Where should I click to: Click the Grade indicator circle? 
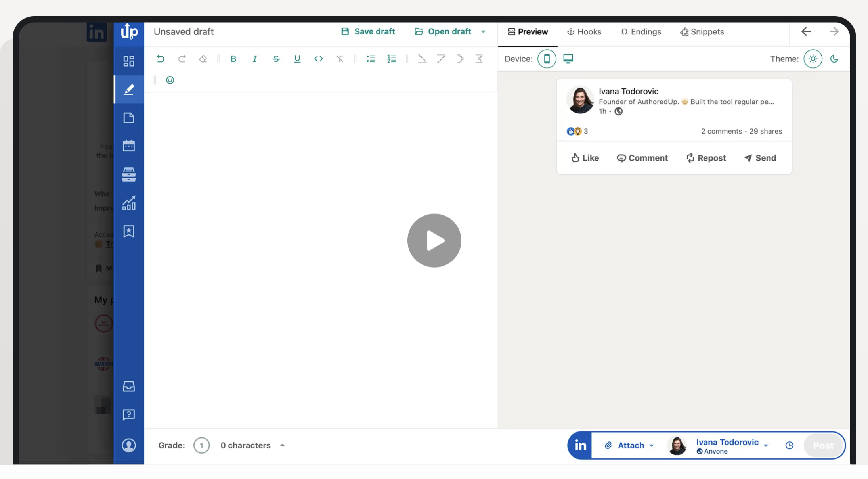[201, 445]
